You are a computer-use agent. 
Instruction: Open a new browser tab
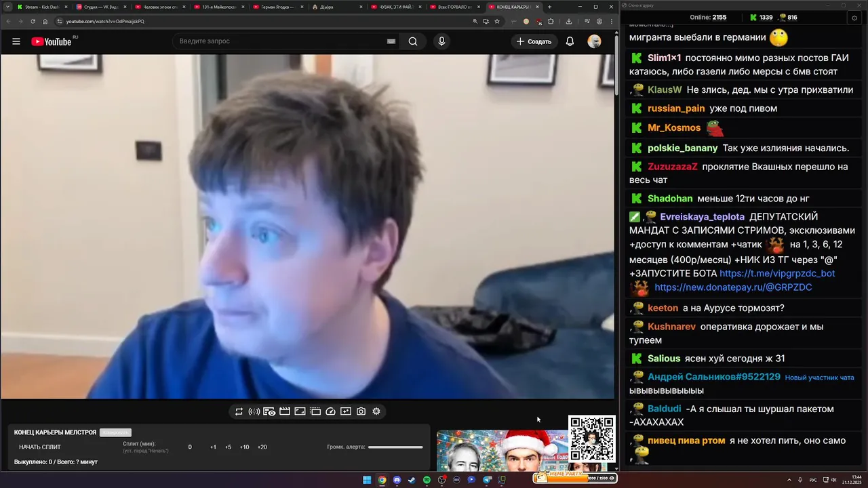[549, 7]
